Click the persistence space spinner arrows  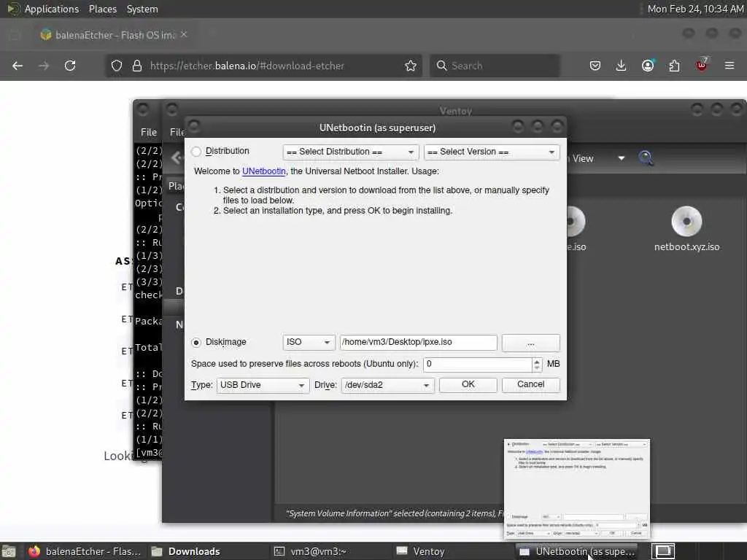537,365
